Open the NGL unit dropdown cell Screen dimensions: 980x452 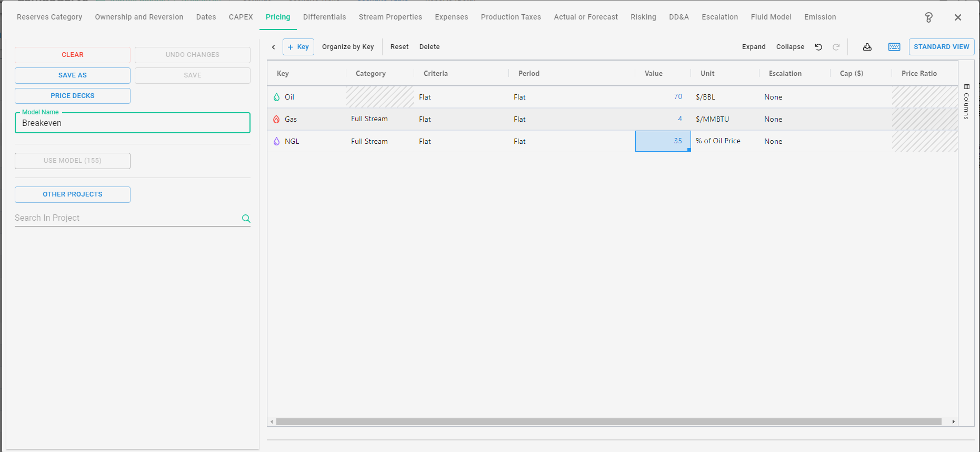[724, 141]
